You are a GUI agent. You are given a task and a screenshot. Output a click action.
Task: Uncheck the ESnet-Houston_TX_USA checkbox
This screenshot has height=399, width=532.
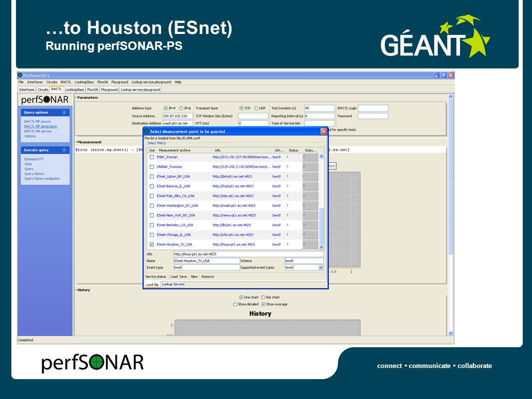point(152,245)
